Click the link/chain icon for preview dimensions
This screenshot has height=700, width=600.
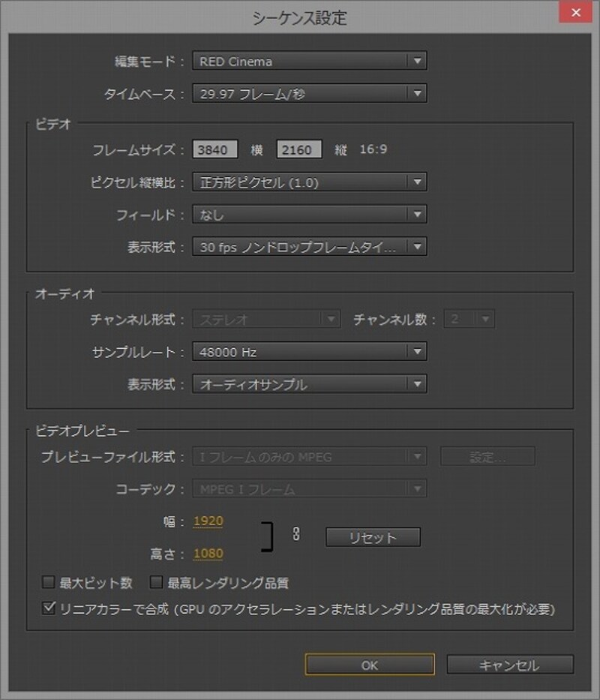pyautogui.click(x=296, y=536)
